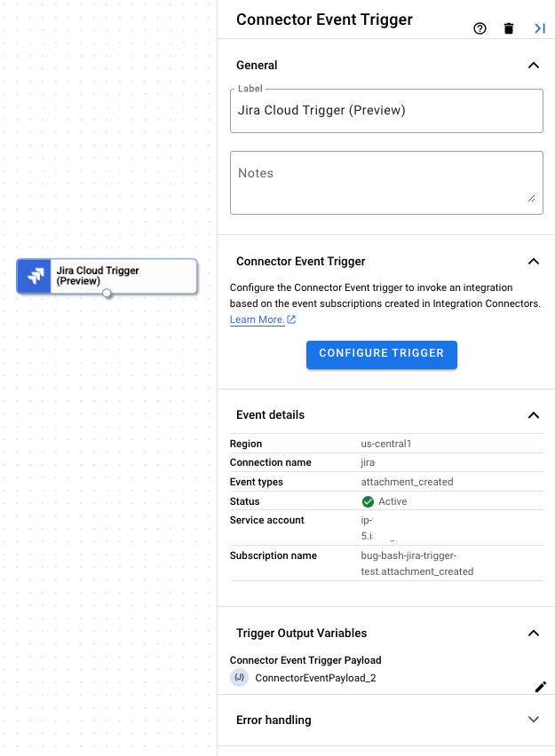Collapse the Event details section

click(x=534, y=414)
